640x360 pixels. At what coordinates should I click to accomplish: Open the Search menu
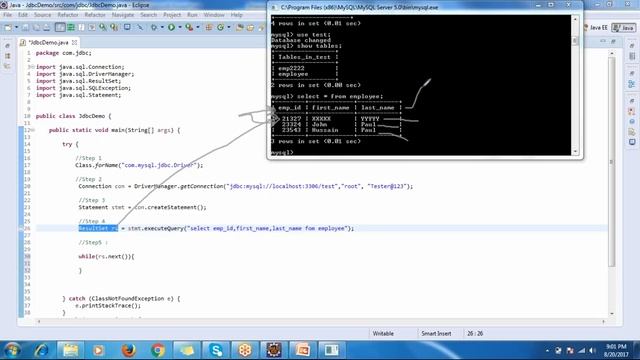point(149,15)
